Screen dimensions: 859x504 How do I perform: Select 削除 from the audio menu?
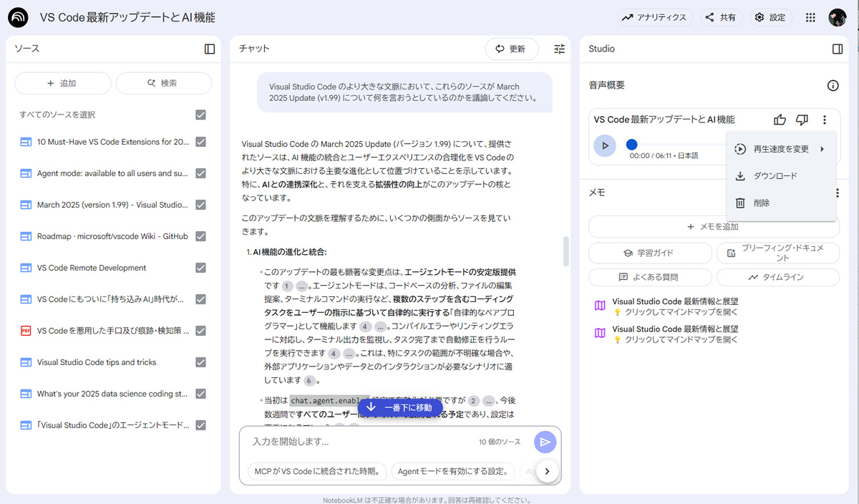tap(761, 203)
